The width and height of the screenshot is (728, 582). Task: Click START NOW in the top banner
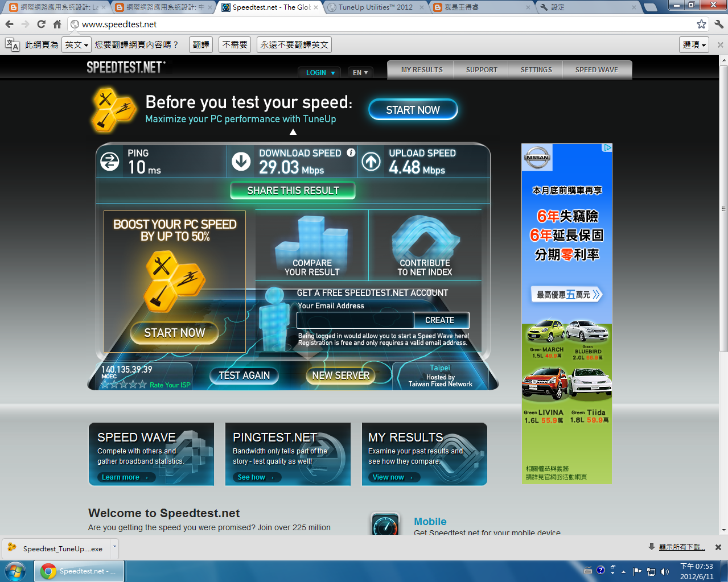[x=413, y=110]
